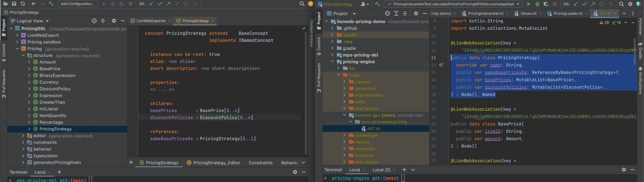
Task: Toggle Context Actions tool window in MPS
Action: [x=311, y=33]
